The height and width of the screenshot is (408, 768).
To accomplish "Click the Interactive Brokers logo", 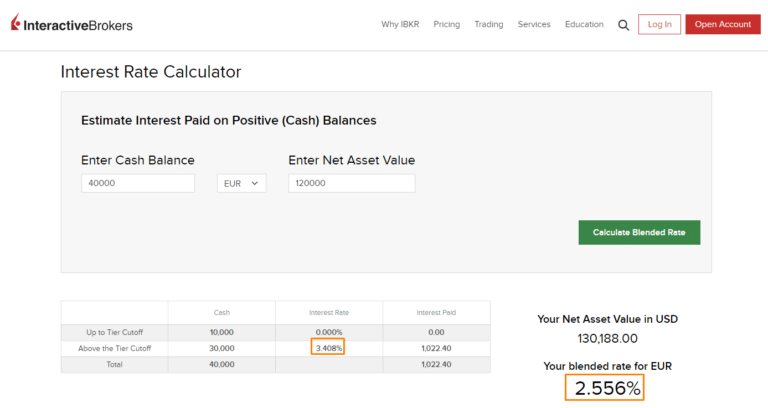I will point(71,24).
